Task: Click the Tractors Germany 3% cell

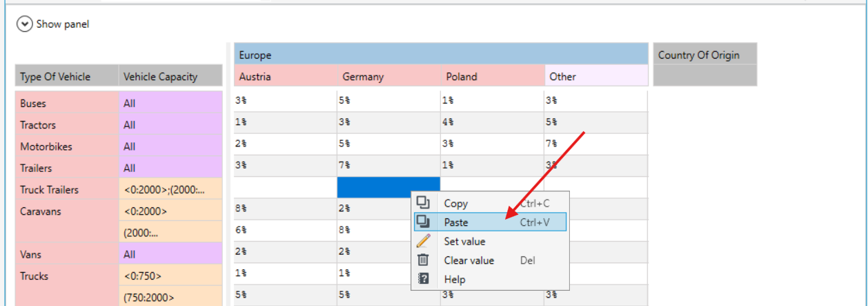Action: 388,122
